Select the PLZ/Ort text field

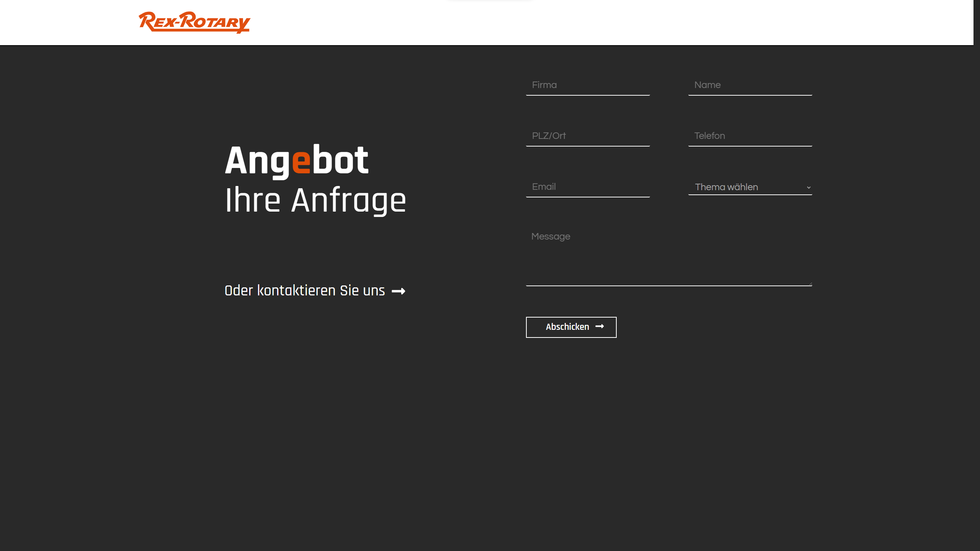(588, 136)
